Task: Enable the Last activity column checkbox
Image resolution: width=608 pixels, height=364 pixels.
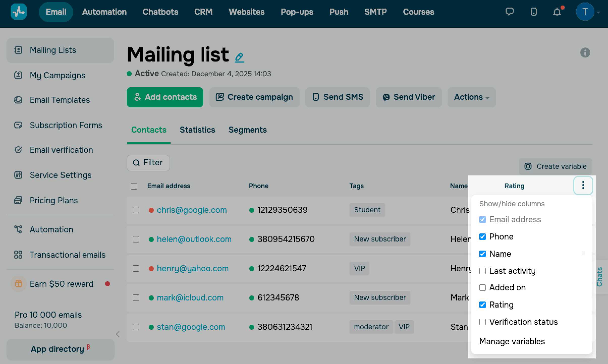Action: 482,271
